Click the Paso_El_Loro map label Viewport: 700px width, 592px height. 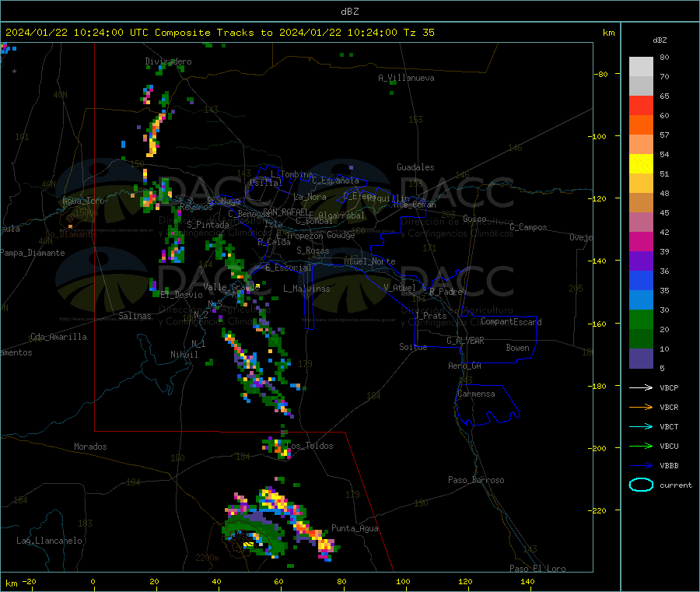coord(537,569)
